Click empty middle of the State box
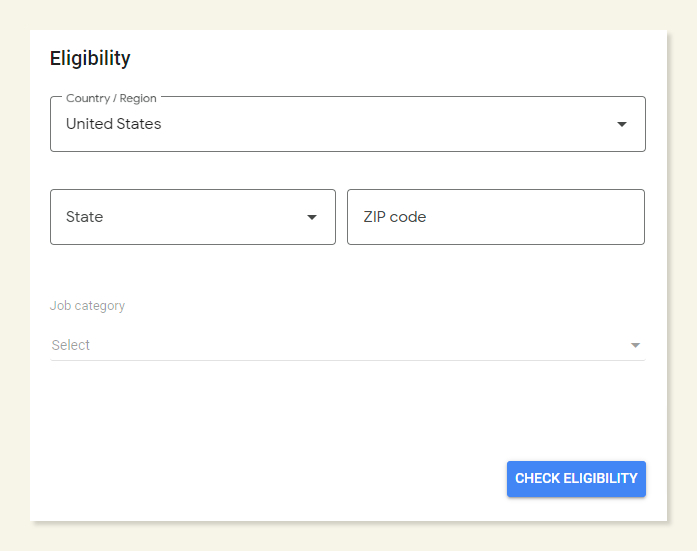Viewport: 697px width, 551px height. [x=200, y=217]
